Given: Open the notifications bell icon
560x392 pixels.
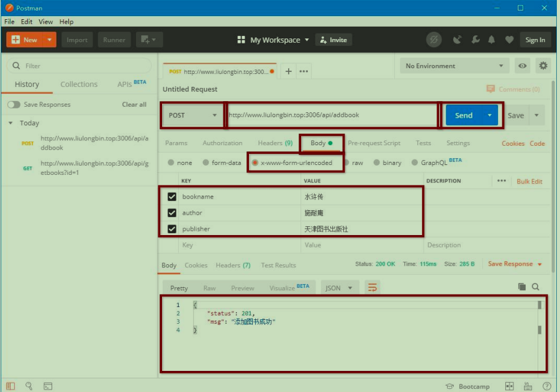Looking at the screenshot, I should pos(492,40).
